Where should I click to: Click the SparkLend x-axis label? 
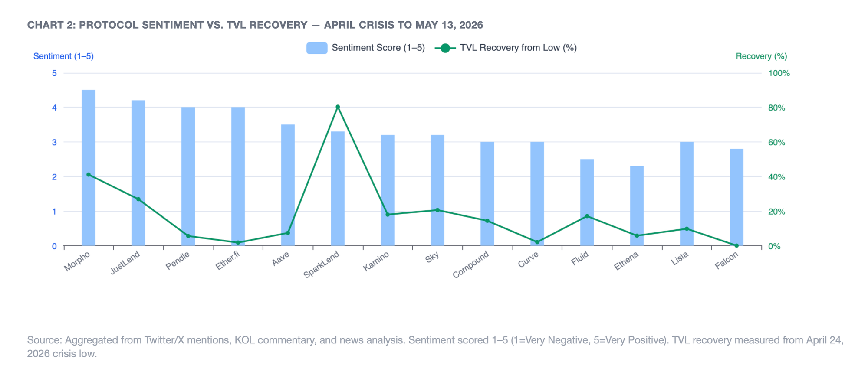321,264
